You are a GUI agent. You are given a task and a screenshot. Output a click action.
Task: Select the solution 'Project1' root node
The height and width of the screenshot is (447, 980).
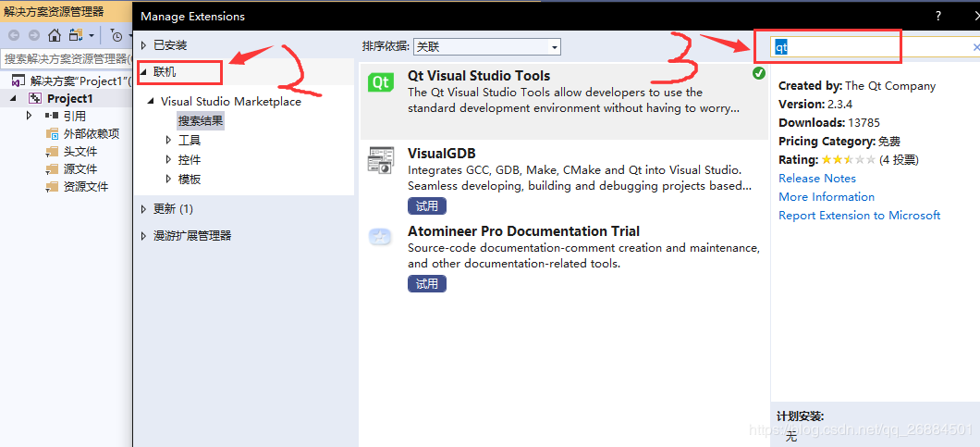(80, 81)
